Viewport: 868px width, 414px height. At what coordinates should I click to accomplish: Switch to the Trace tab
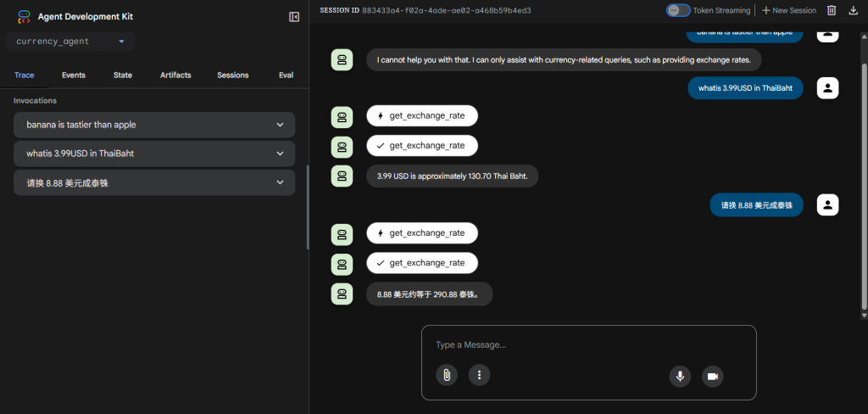[25, 75]
